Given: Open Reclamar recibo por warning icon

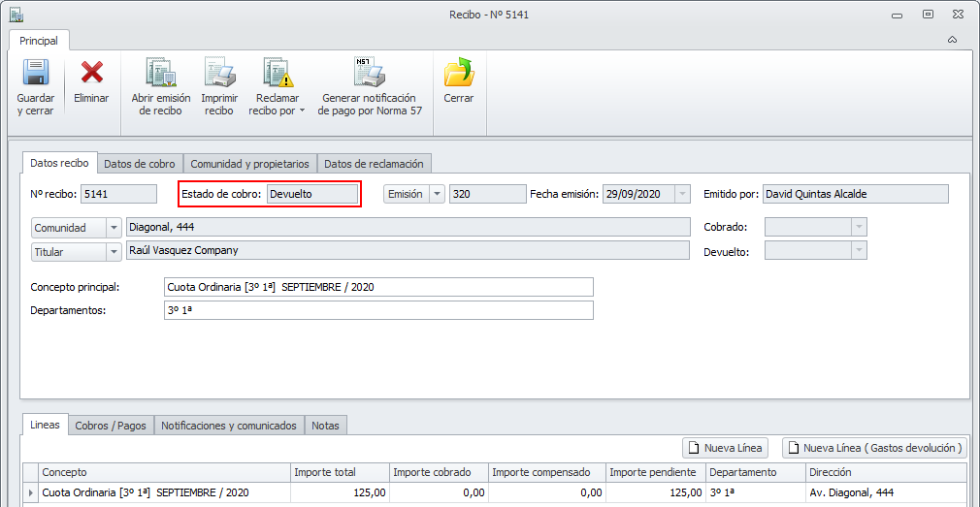Looking at the screenshot, I should point(278,73).
